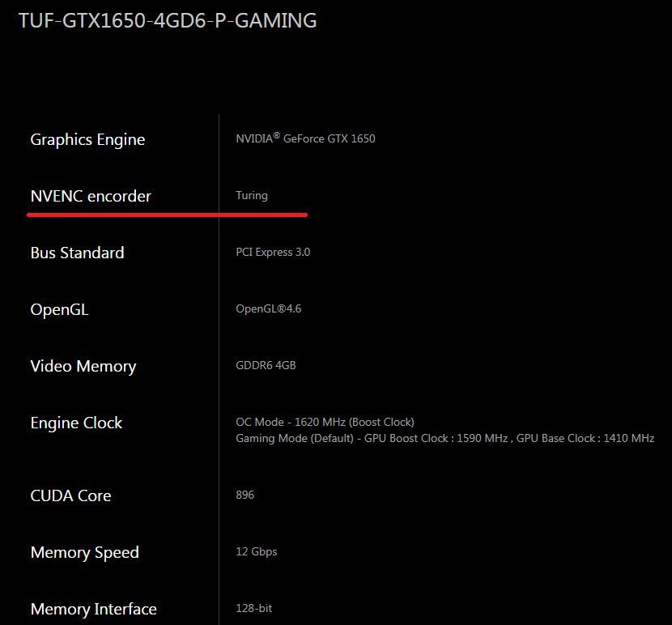This screenshot has height=625, width=672.
Task: Select the GDDR6 4GB value
Action: click(266, 365)
